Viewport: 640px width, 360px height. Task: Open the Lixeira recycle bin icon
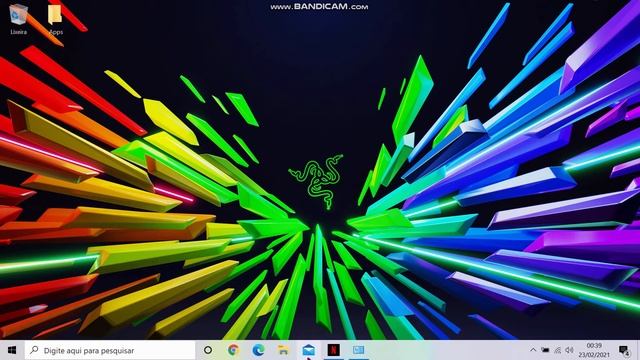coord(18,18)
